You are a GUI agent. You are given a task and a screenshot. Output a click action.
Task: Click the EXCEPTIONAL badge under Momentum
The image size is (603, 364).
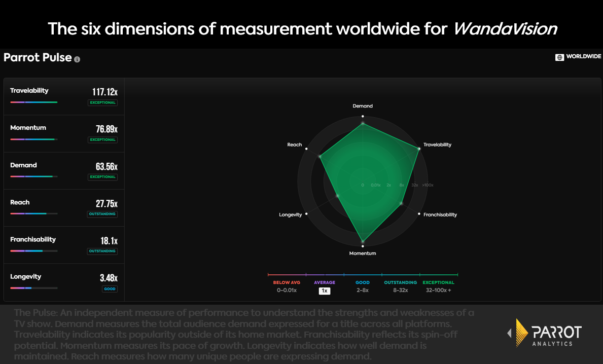click(x=102, y=140)
